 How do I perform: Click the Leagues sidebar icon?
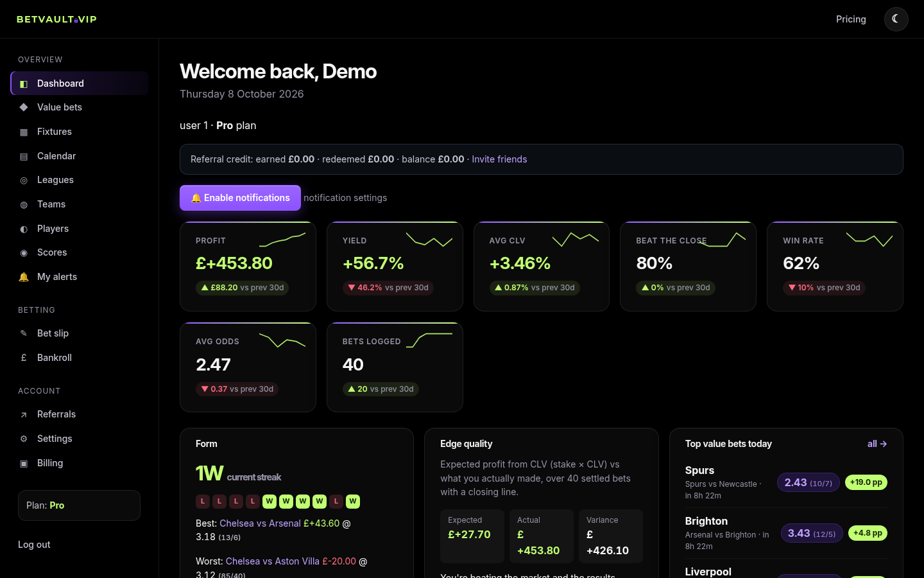(24, 180)
